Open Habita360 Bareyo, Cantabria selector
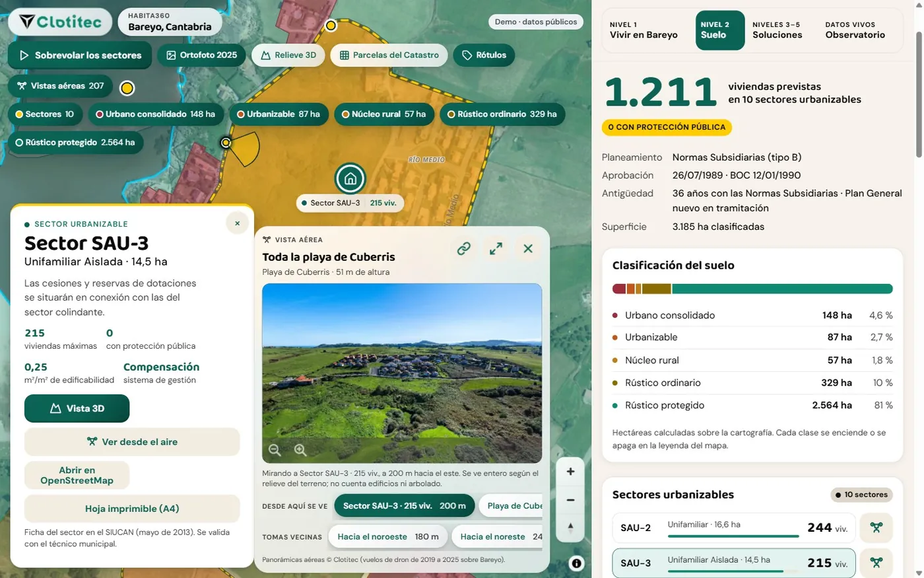 click(x=170, y=22)
